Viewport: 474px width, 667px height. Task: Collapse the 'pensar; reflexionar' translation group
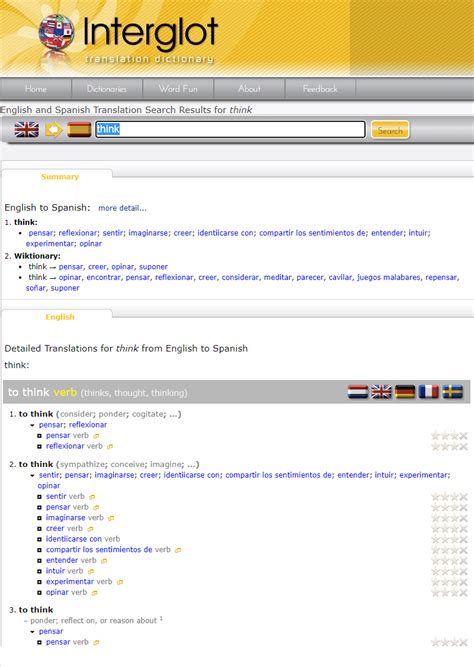(32, 425)
